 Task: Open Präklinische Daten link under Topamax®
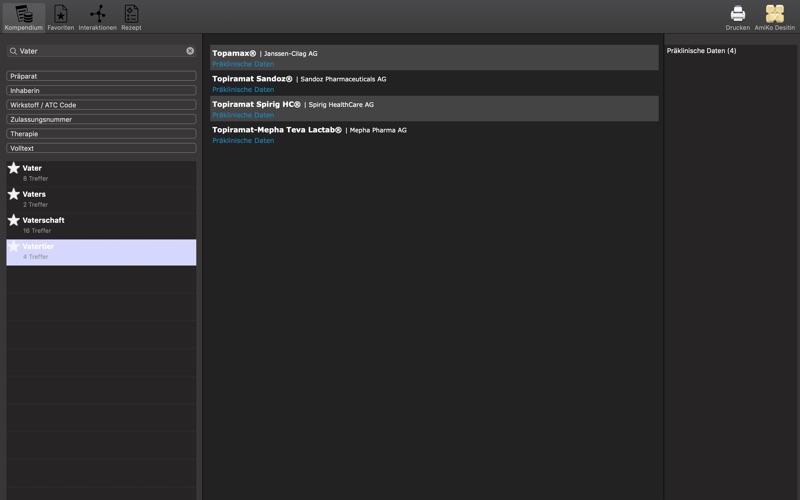click(243, 64)
